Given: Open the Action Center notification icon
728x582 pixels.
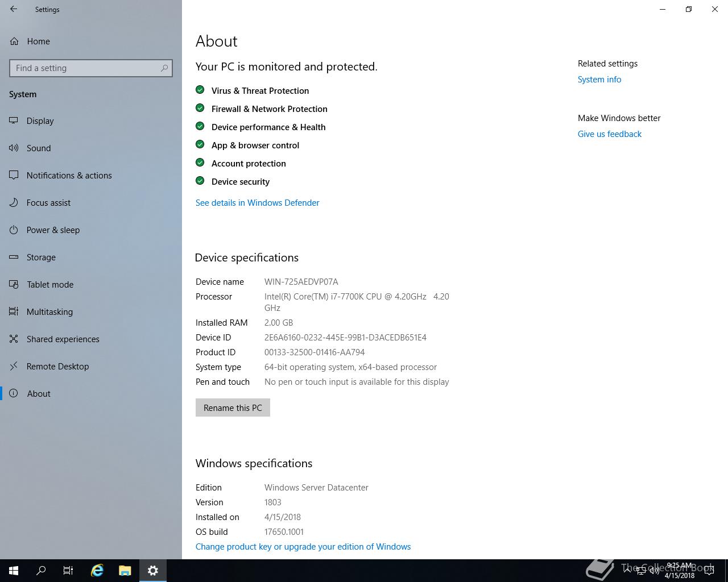Looking at the screenshot, I should pos(709,571).
